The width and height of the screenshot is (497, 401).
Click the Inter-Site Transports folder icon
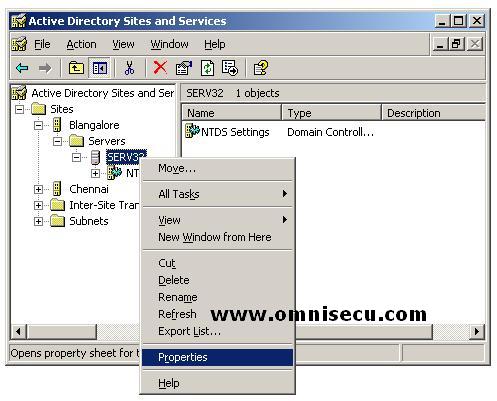click(x=57, y=205)
